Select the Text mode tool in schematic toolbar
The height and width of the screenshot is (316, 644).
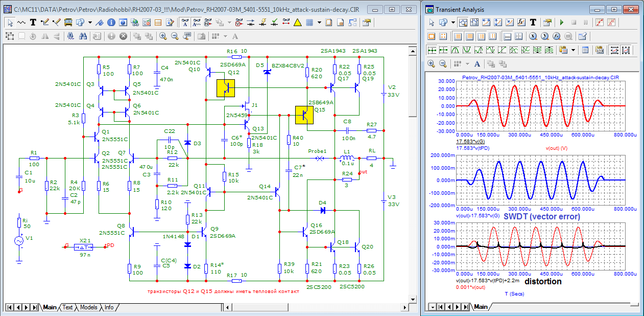[x=33, y=22]
